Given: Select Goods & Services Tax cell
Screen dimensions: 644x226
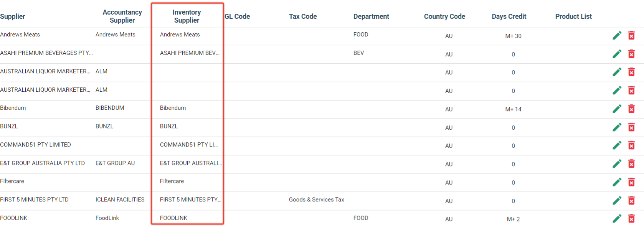Looking at the screenshot, I should click(317, 200).
